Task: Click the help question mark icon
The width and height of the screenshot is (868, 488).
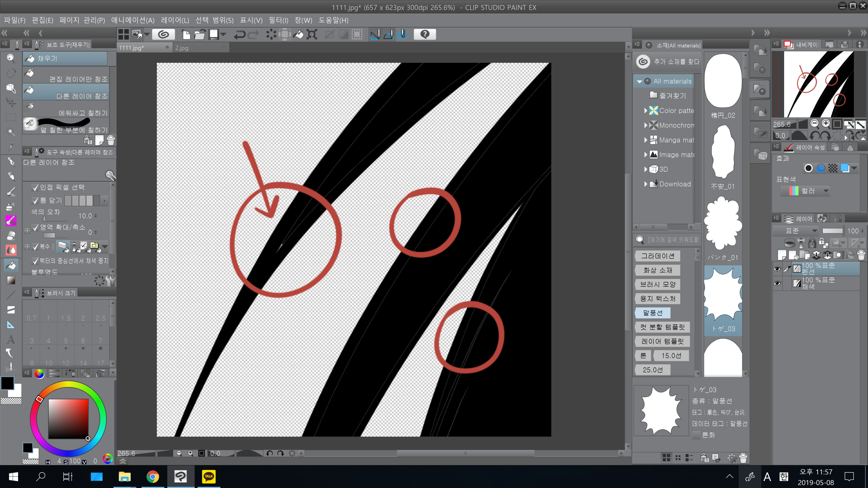Action: pyautogui.click(x=424, y=34)
